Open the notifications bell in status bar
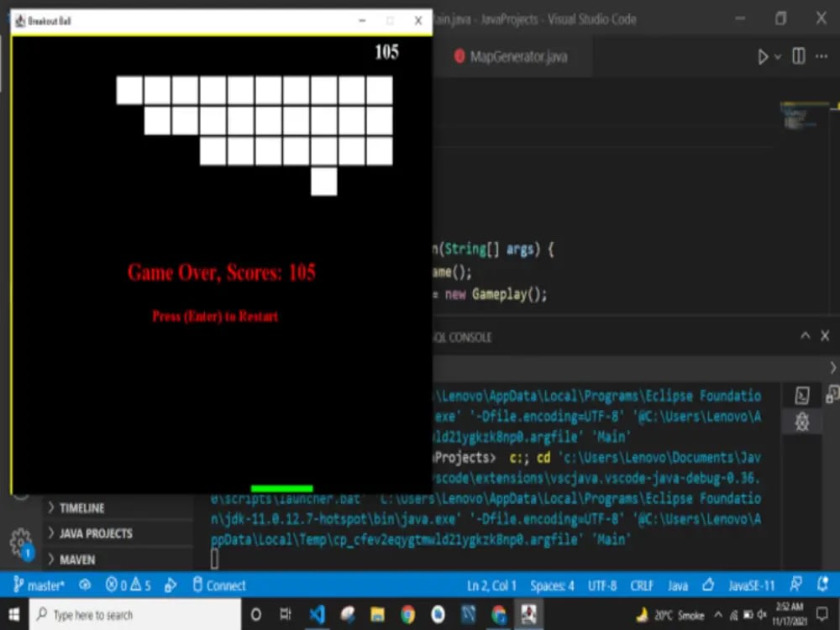The height and width of the screenshot is (630, 840). coord(823,585)
